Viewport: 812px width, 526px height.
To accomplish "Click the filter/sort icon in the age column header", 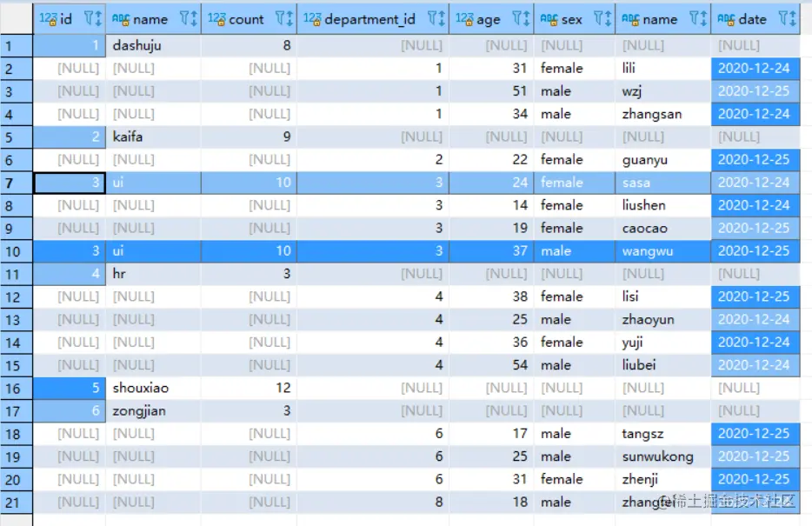I will click(521, 19).
